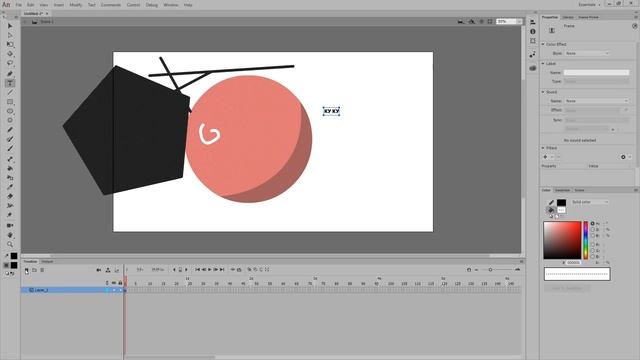Select the Saturation radio button

click(x=593, y=230)
